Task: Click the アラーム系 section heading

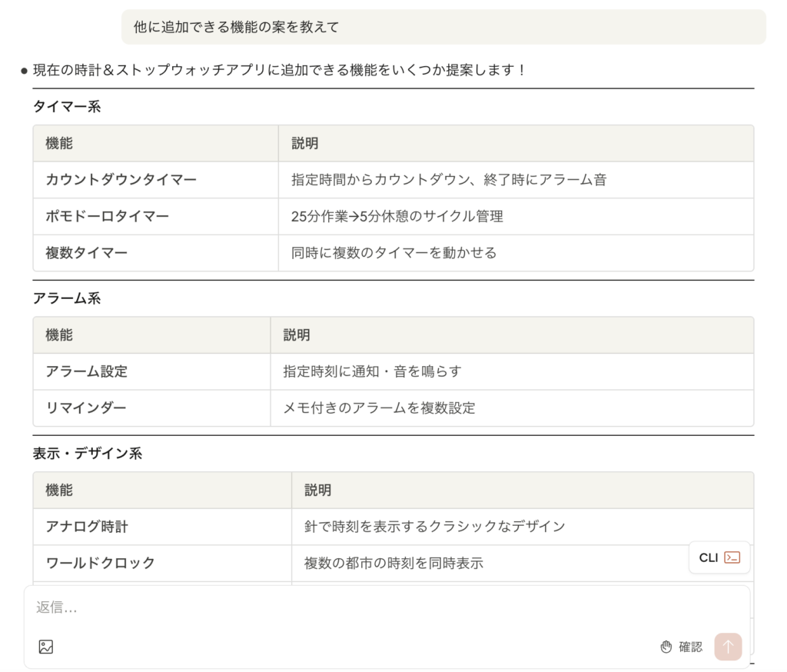Action: [67, 298]
